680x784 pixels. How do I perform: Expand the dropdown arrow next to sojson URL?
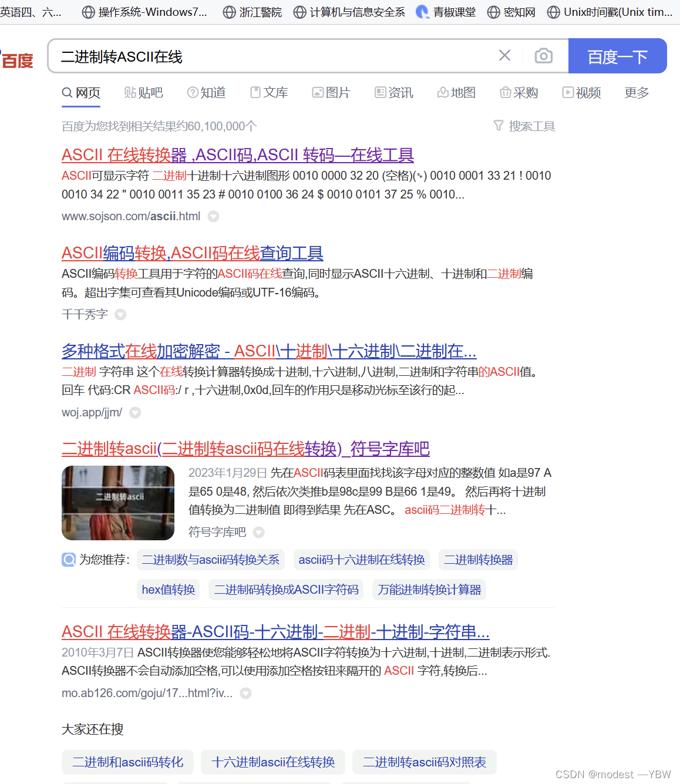click(214, 216)
